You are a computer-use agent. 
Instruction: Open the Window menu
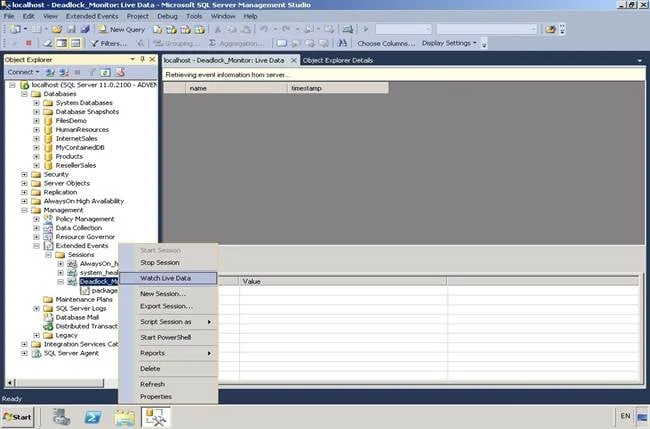pyautogui.click(x=223, y=16)
